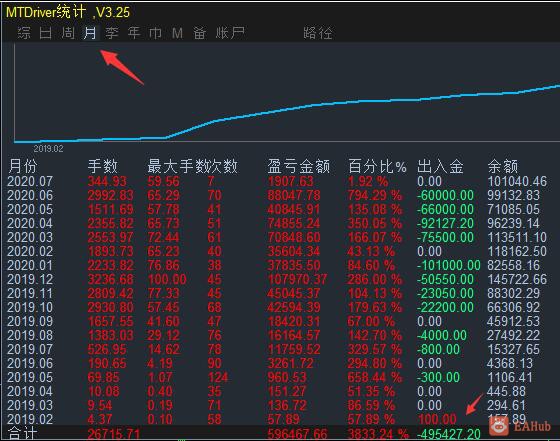Image resolution: width=560 pixels, height=441 pixels.
Task: Click the MTDriver统计 V3.25 title
Action: point(68,12)
